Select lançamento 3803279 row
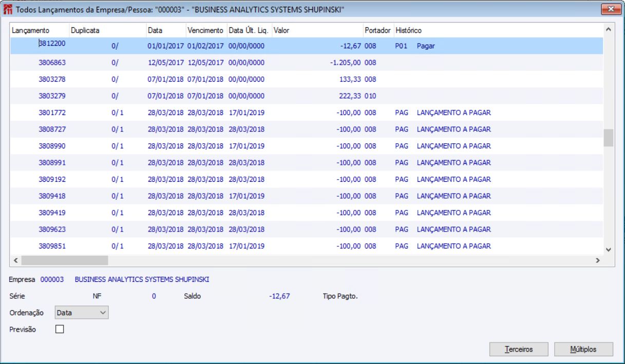Screen dimensions: 625x364 click(x=307, y=96)
